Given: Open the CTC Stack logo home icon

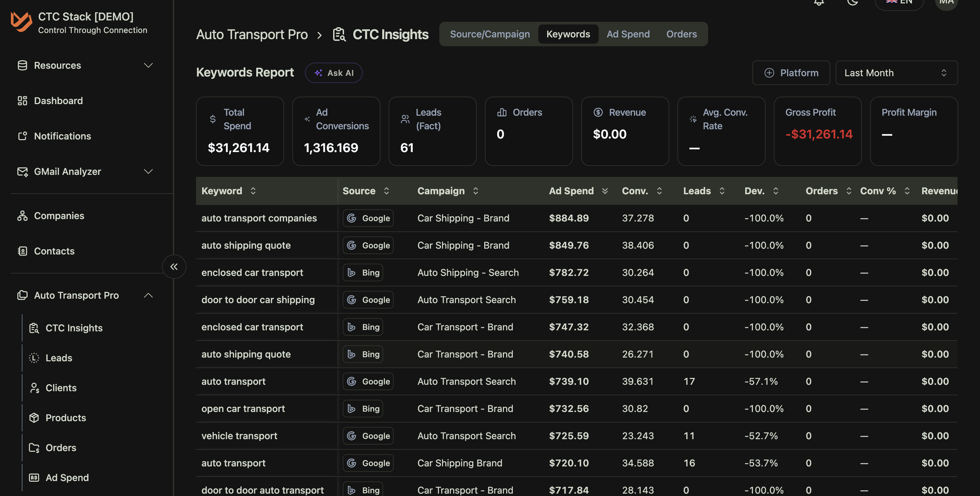Looking at the screenshot, I should [22, 22].
